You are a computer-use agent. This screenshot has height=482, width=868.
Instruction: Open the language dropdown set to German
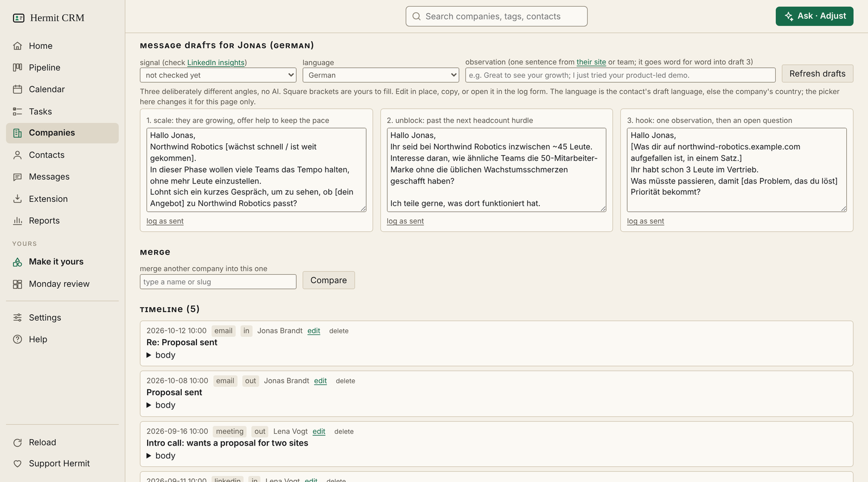tap(381, 75)
